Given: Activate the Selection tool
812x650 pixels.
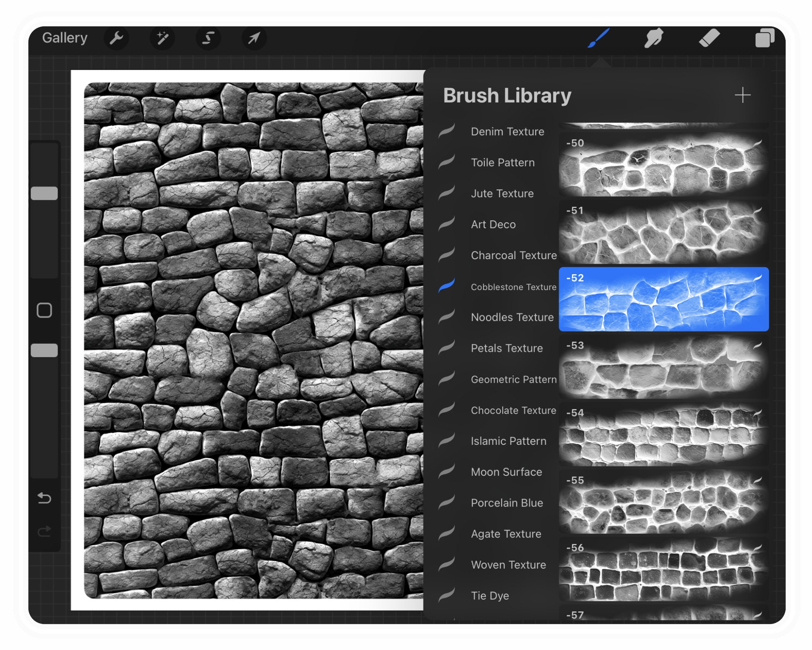Looking at the screenshot, I should [x=209, y=39].
